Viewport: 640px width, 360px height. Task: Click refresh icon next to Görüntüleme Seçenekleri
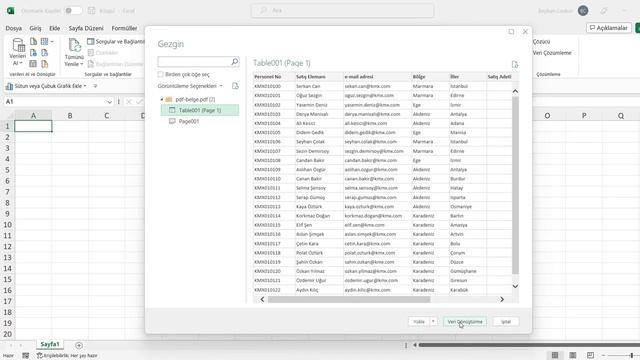tap(235, 86)
